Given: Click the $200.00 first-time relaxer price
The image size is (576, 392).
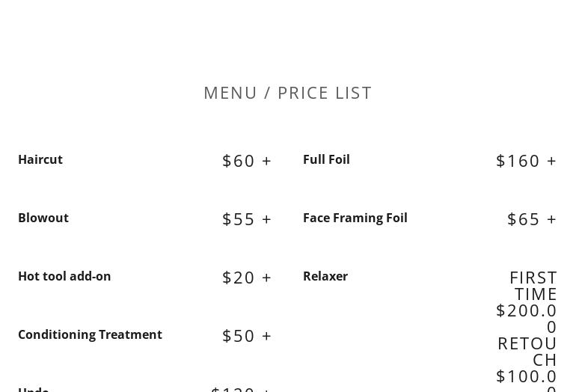Looking at the screenshot, I should tap(527, 318).
